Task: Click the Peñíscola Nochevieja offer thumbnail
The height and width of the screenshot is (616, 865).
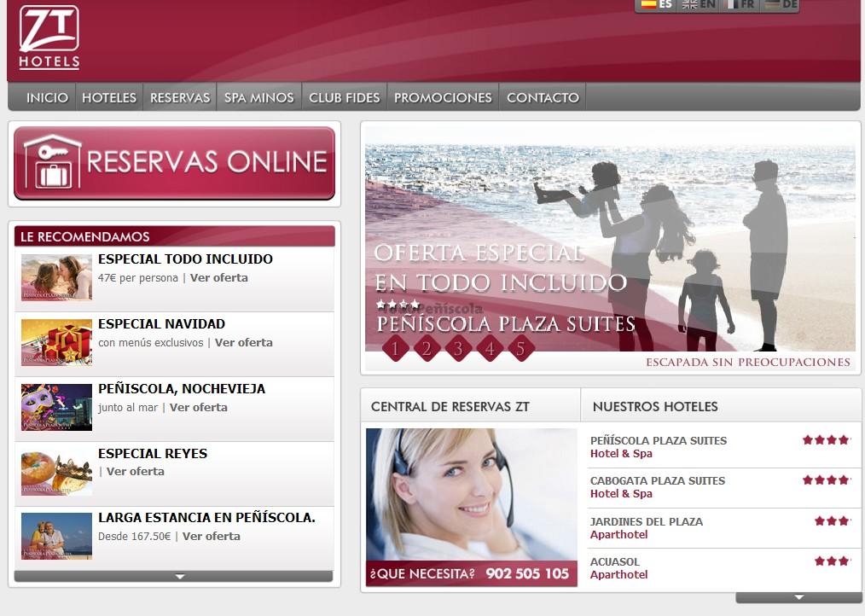Action: pos(56,406)
